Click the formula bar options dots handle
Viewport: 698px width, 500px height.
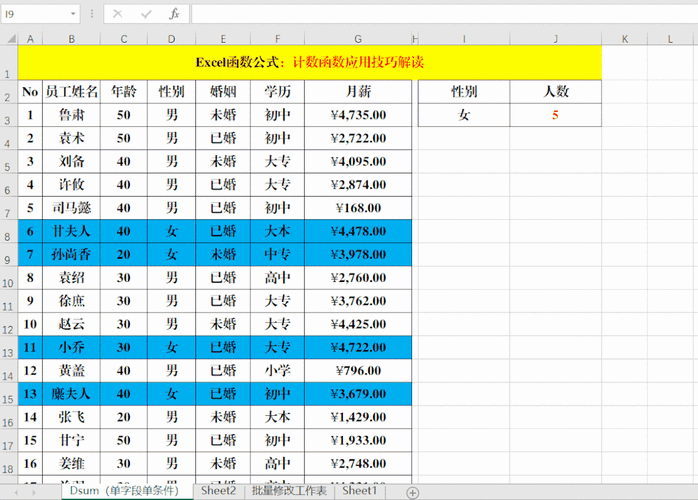92,14
